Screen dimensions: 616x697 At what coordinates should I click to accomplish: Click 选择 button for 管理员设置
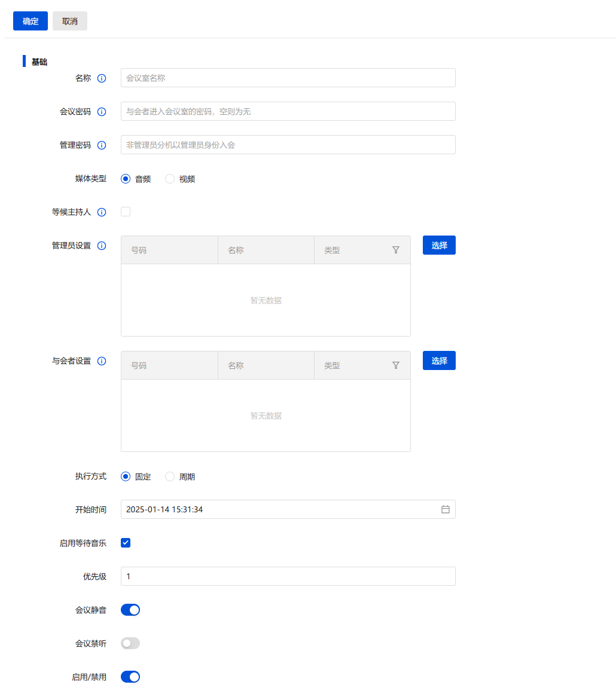pos(439,245)
